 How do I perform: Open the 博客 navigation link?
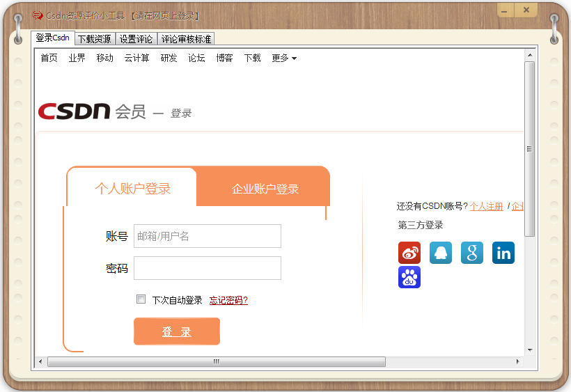224,58
